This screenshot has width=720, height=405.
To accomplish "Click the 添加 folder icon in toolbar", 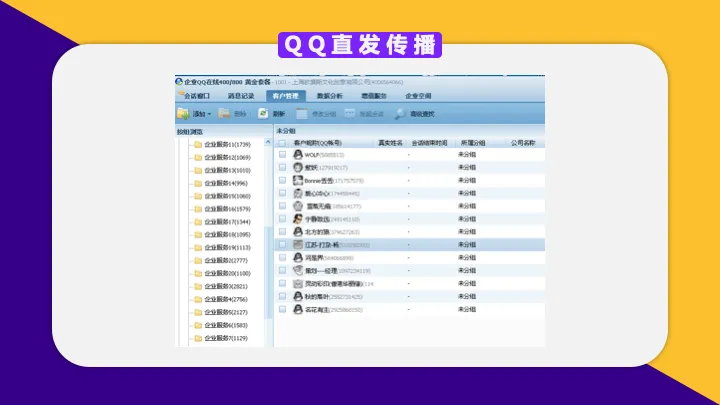I will pos(183,113).
